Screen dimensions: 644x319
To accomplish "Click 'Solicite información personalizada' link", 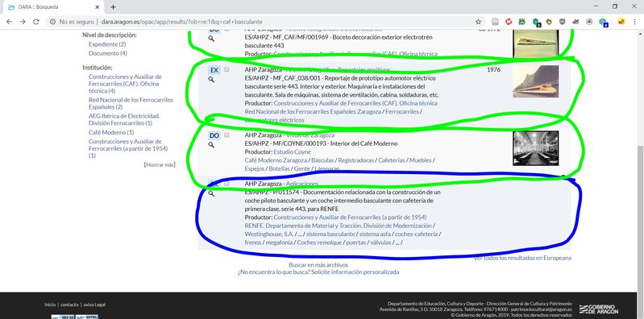I will click(x=355, y=271).
